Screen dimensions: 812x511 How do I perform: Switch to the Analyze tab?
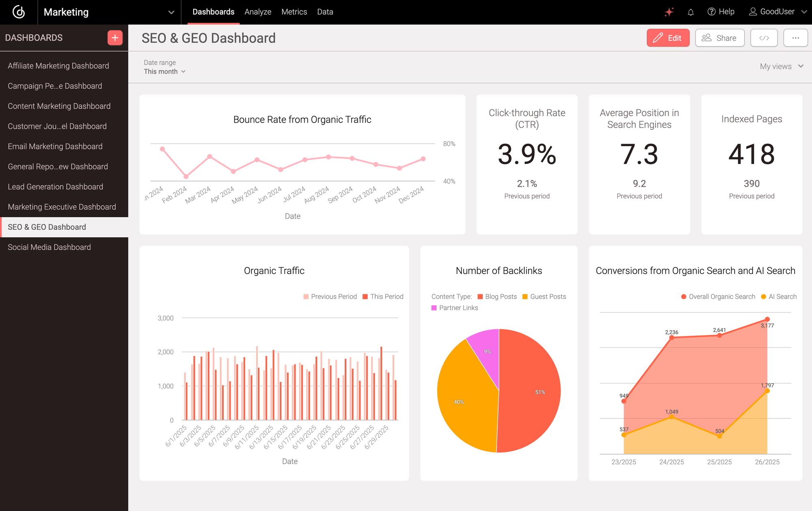click(x=258, y=12)
